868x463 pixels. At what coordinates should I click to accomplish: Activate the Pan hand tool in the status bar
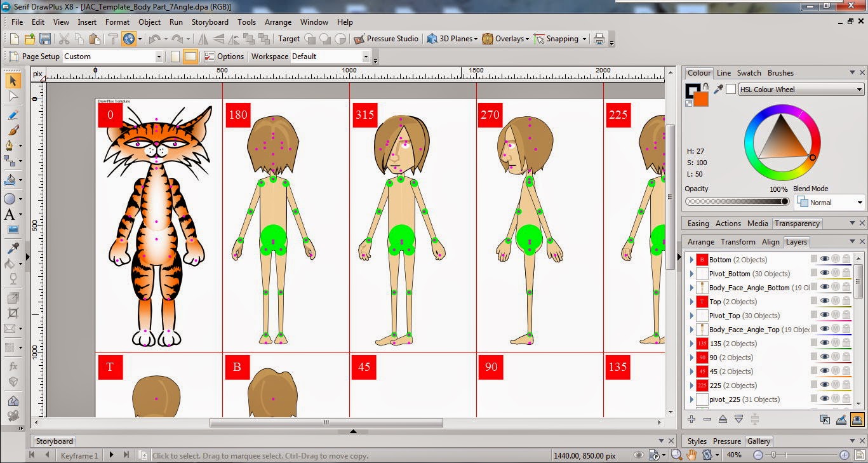691,455
